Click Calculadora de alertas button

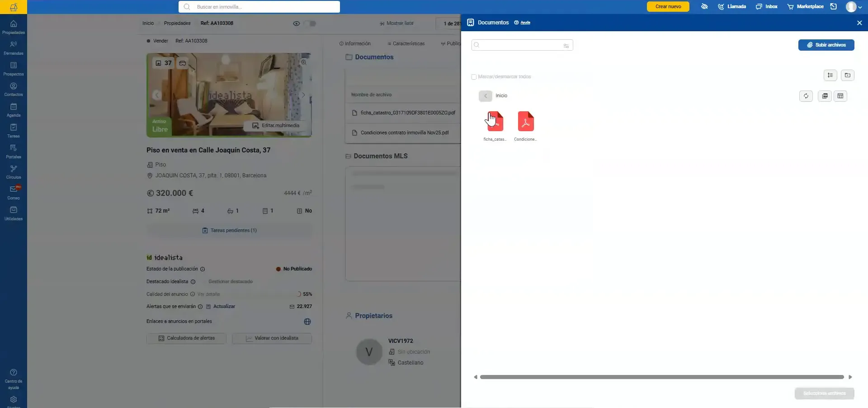[x=186, y=338]
